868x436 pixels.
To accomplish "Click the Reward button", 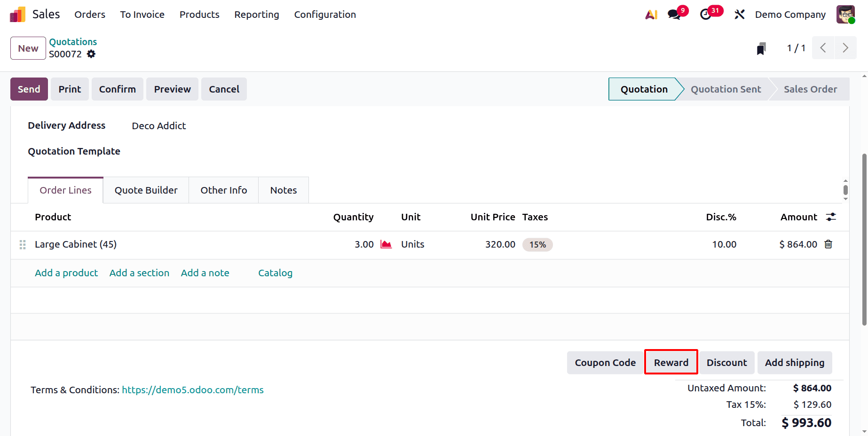I will [x=671, y=362].
